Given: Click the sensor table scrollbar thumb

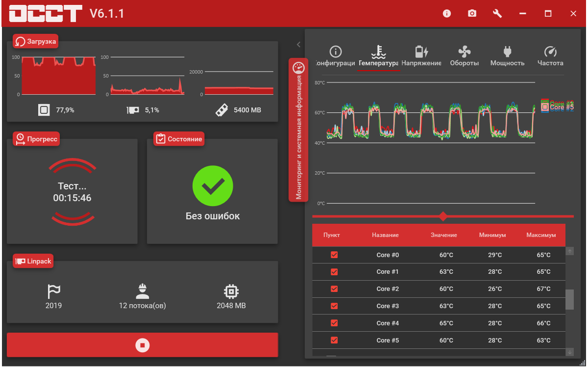Looking at the screenshot, I should click(x=569, y=299).
